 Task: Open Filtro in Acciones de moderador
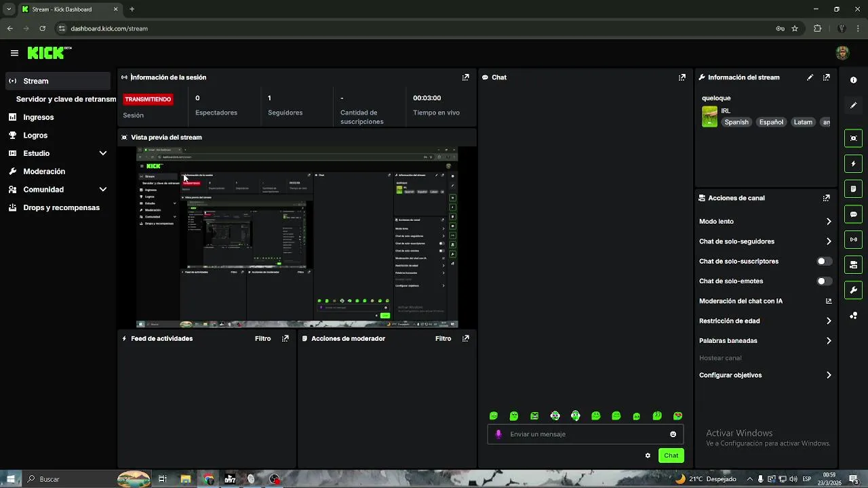(443, 338)
